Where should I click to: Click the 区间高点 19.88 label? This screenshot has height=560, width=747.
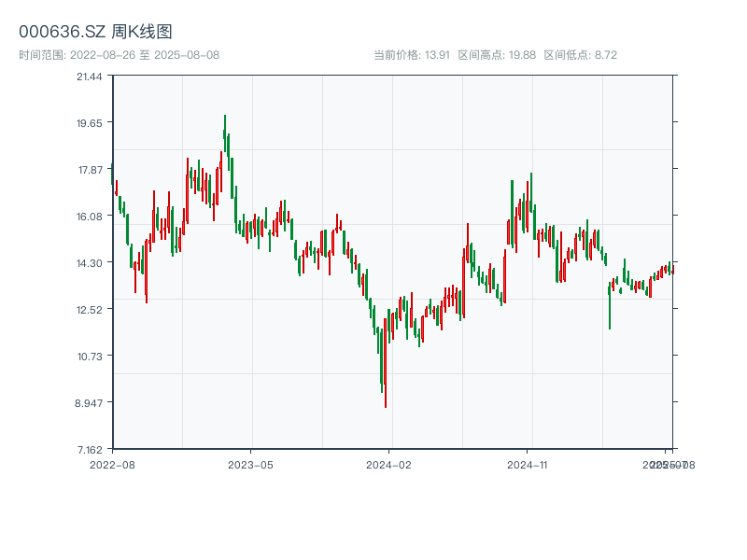click(497, 55)
